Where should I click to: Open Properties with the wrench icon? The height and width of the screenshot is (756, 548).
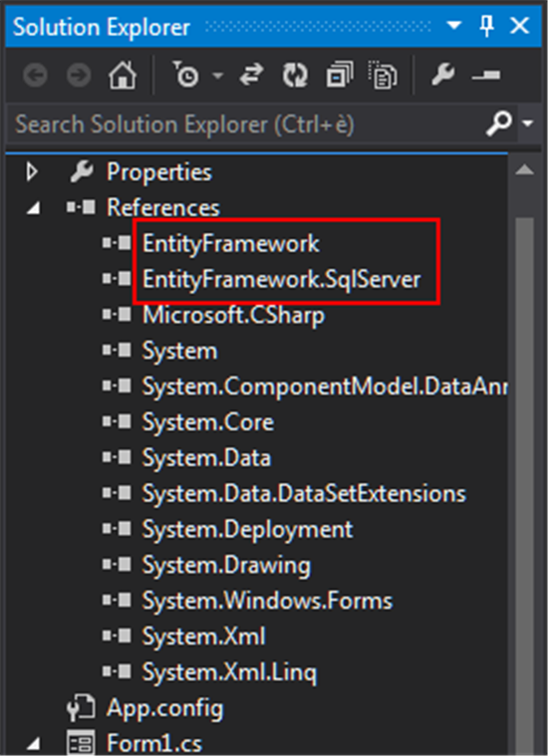442,76
